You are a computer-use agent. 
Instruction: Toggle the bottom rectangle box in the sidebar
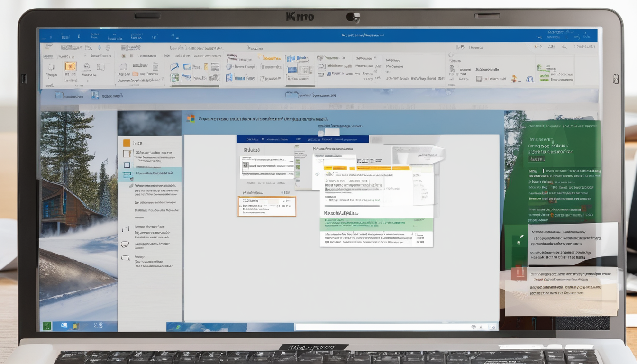125,258
